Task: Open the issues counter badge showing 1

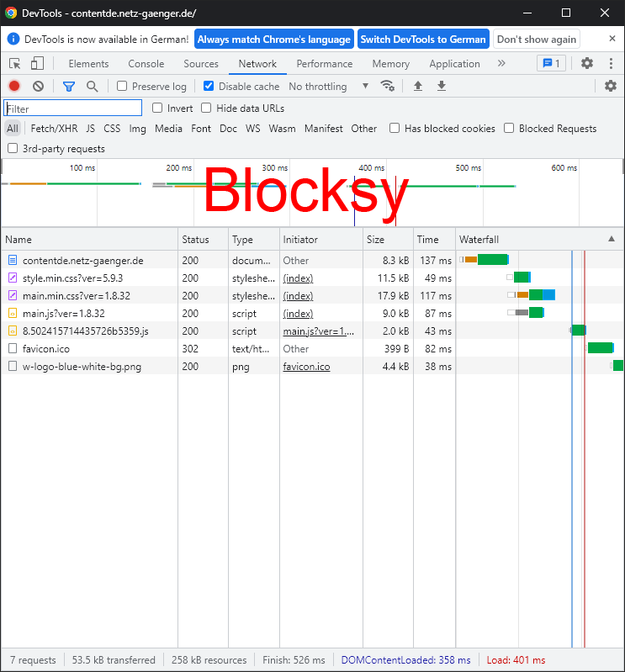Action: point(551,63)
